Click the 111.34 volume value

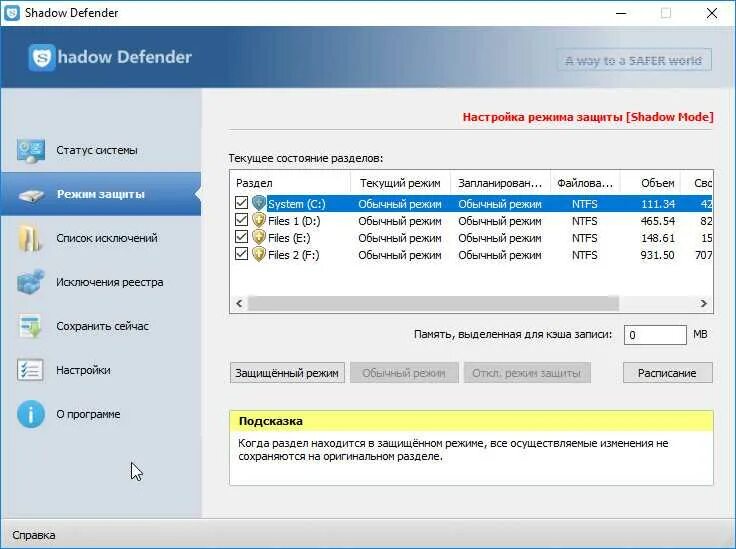tap(658, 204)
